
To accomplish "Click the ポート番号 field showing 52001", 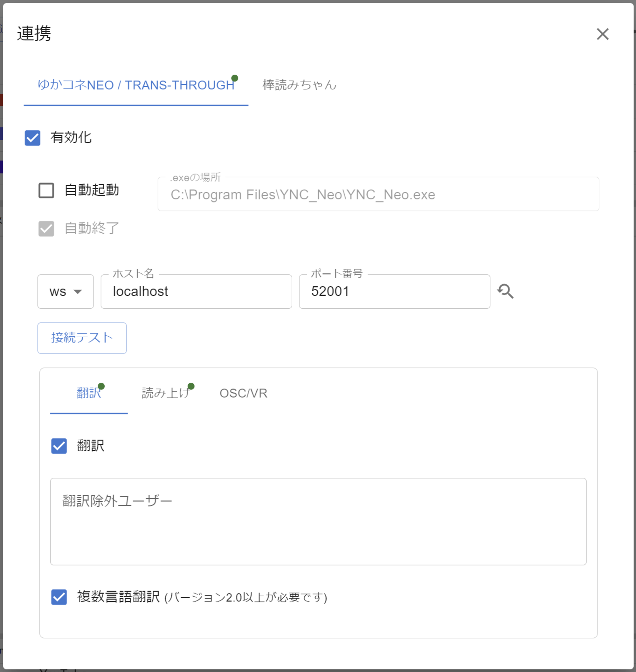I will pyautogui.click(x=394, y=291).
